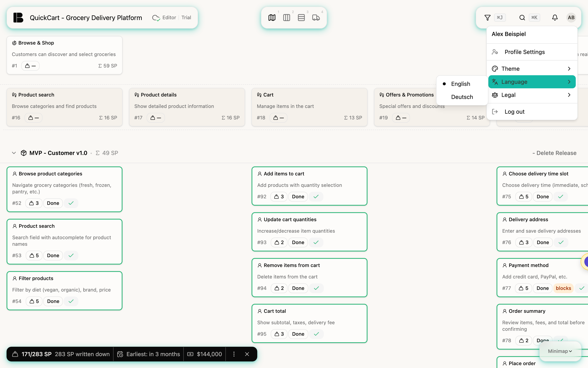This screenshot has width=588, height=368.
Task: Click the app logo next to QuickCart title
Action: [18, 18]
